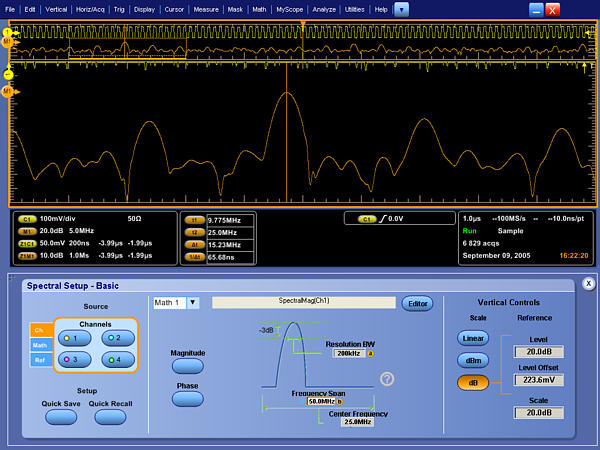
Task: Set vertical scale to dBm
Action: [x=473, y=360]
